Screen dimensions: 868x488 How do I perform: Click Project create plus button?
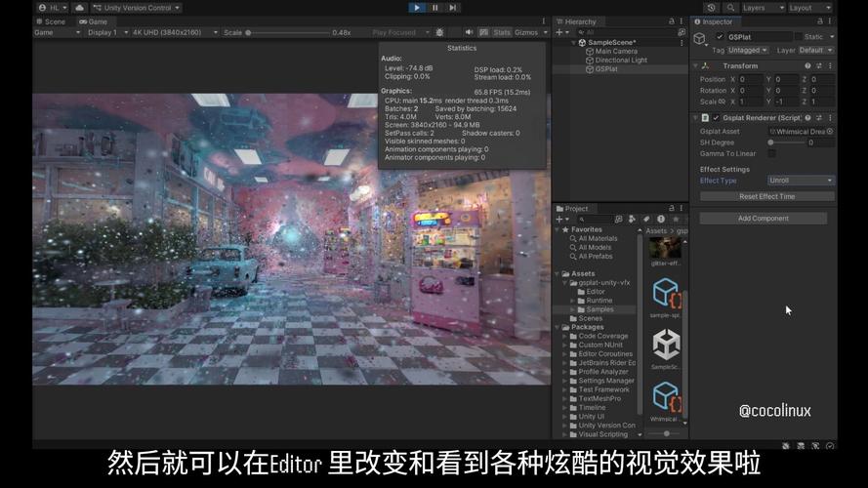561,220
